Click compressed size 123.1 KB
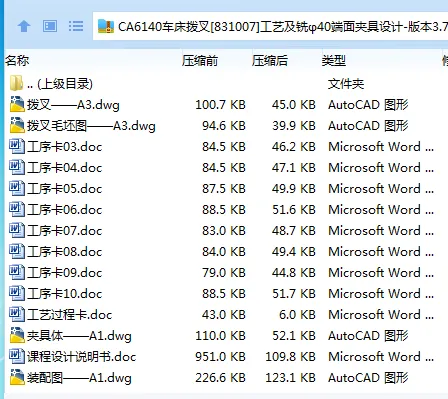This screenshot has height=399, width=448. coord(290,378)
